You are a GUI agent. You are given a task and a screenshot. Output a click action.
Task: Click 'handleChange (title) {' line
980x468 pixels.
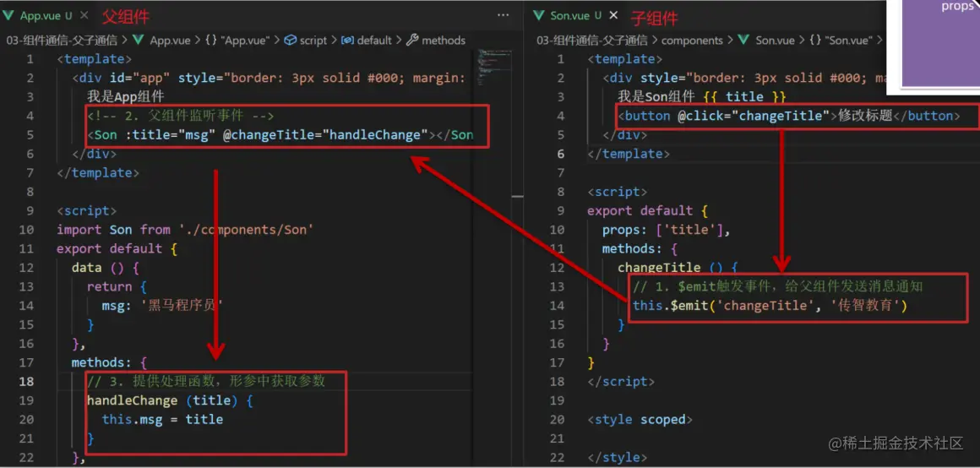coord(170,400)
